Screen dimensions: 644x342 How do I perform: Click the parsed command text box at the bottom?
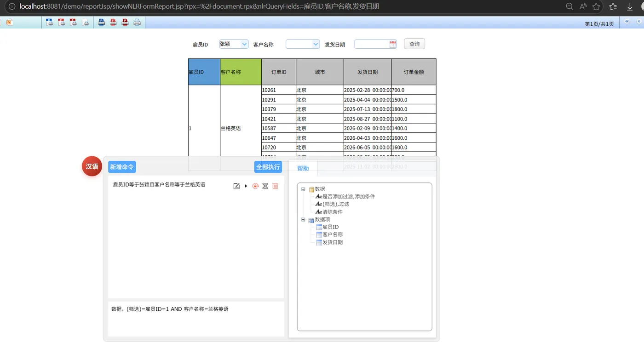(x=196, y=319)
